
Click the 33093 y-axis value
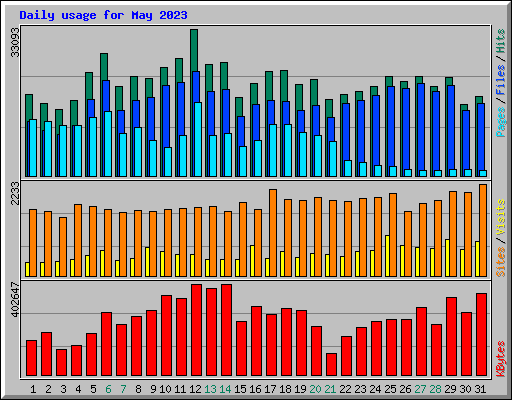15,42
